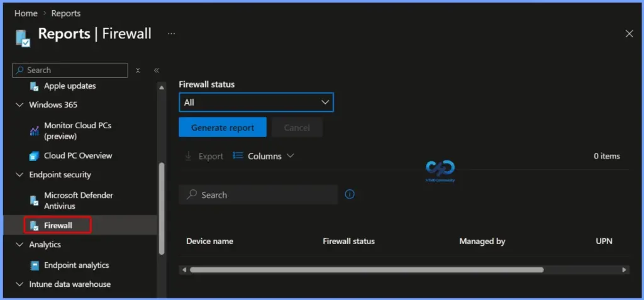The height and width of the screenshot is (300, 644).
Task: Open Endpoint analytics
Action: tap(76, 265)
